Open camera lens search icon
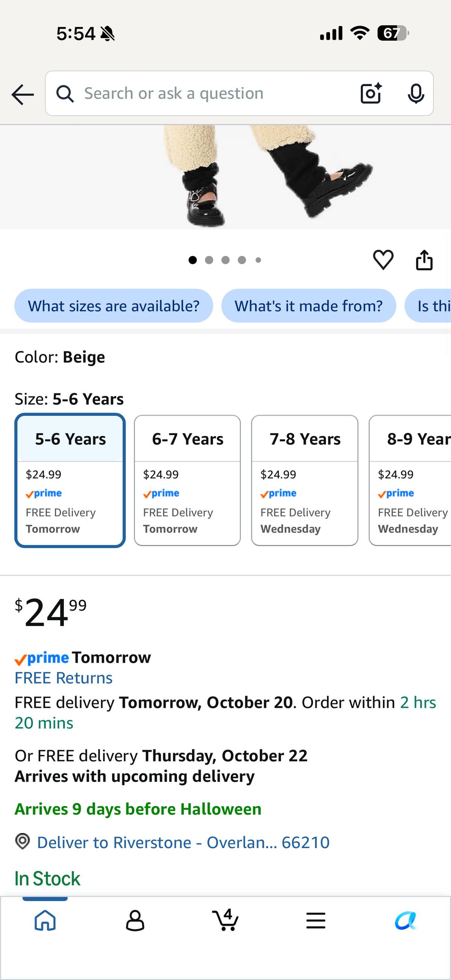This screenshot has width=451, height=980. 371,93
